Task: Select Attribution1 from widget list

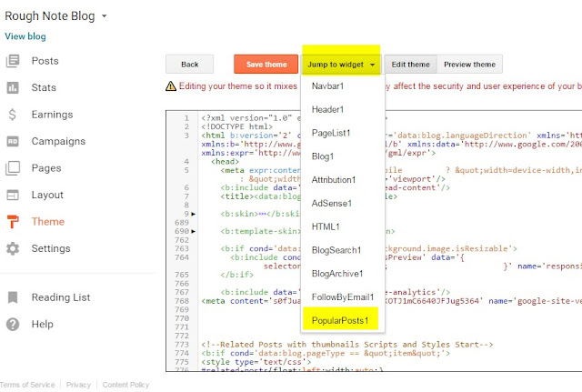Action: [334, 180]
